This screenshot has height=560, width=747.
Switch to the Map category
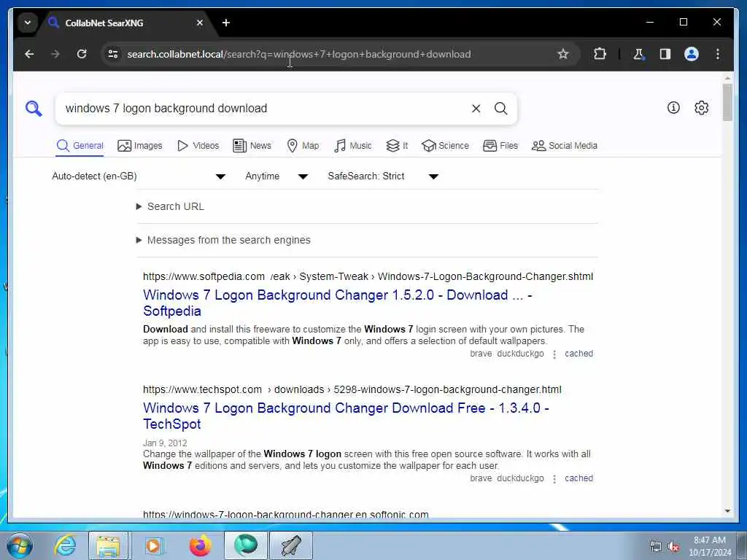point(303,146)
